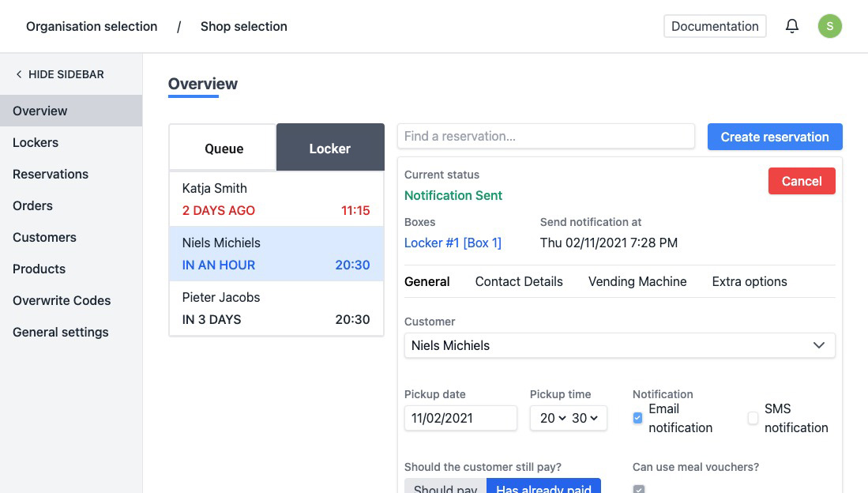Select the Should pay option
This screenshot has height=493, width=868.
(x=445, y=487)
